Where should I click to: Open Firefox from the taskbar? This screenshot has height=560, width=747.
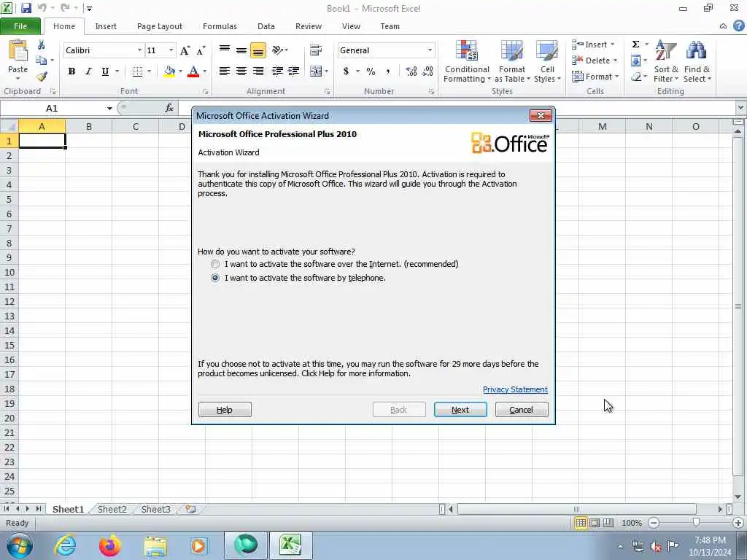[x=110, y=545]
